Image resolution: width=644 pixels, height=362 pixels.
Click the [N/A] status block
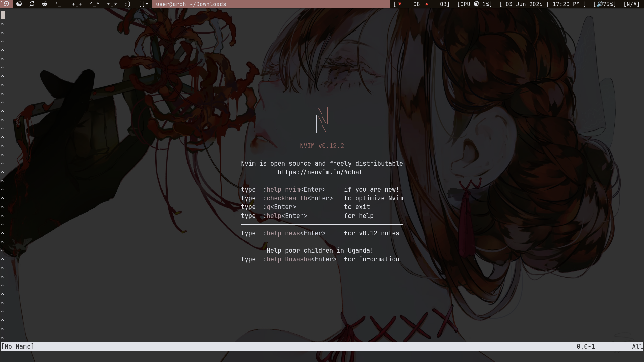(x=632, y=4)
